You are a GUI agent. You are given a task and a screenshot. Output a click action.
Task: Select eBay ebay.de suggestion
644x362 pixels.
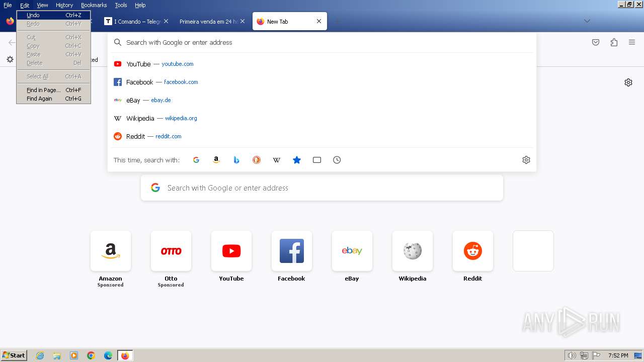click(322, 100)
